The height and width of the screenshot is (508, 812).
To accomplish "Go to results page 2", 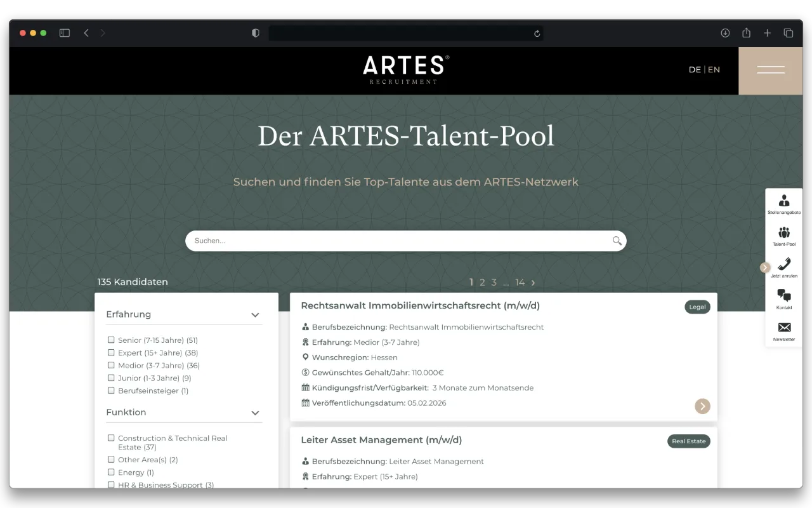I will coord(482,283).
